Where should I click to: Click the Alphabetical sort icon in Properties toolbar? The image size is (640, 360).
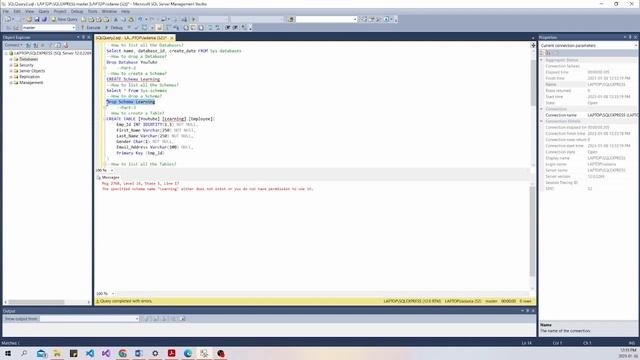[549, 53]
